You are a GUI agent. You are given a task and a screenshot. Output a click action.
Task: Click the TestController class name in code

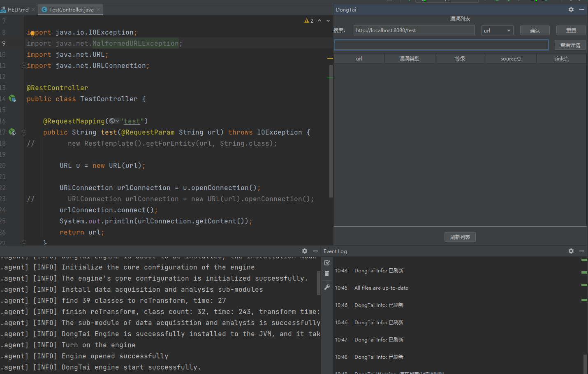109,99
